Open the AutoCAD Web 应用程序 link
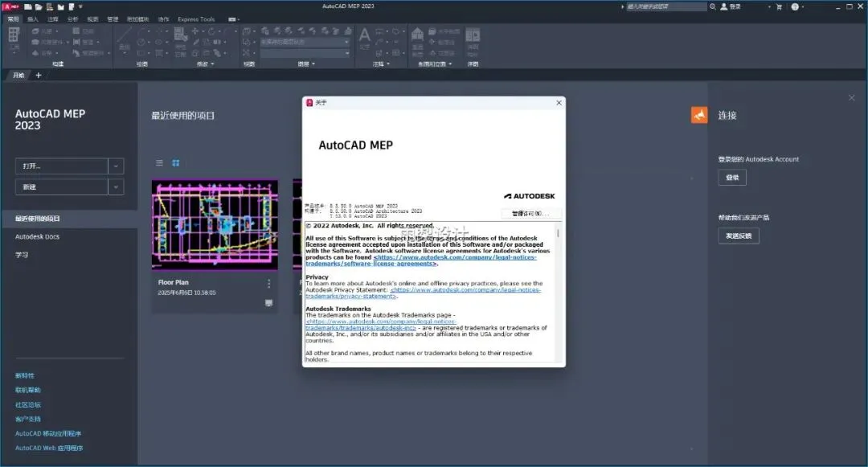 tap(49, 449)
